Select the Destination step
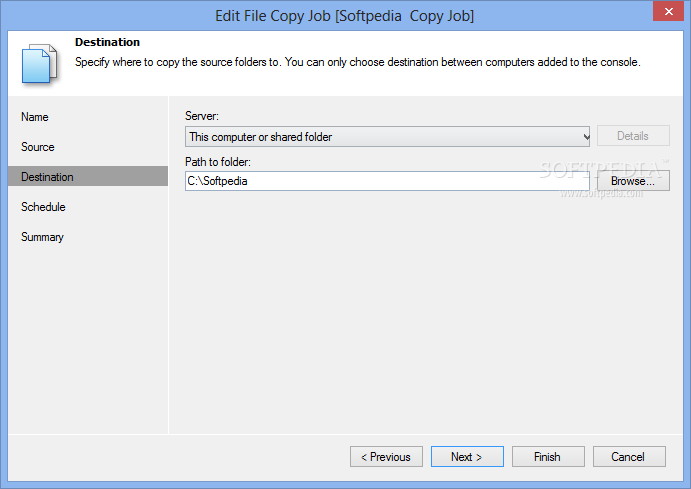691x489 pixels. coord(88,176)
